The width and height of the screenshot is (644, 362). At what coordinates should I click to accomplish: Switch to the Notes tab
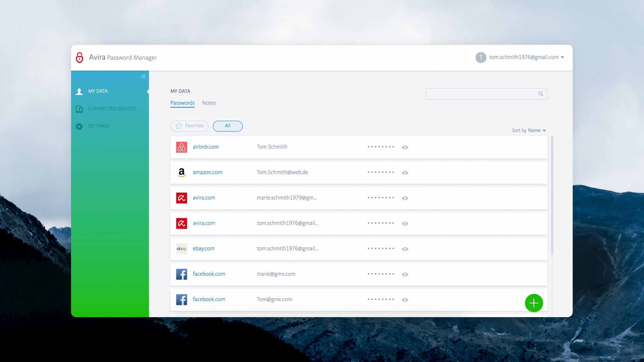pos(209,103)
